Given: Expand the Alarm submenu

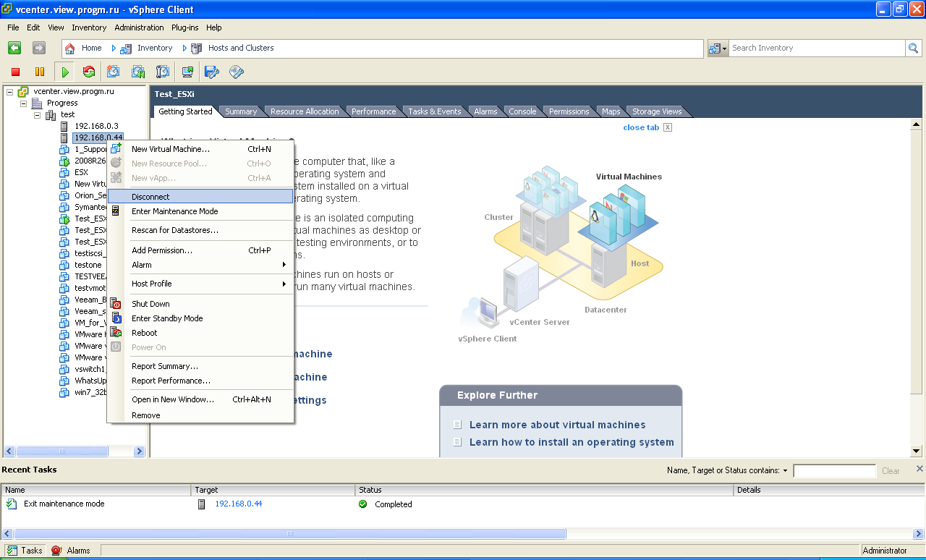Looking at the screenshot, I should tap(284, 265).
